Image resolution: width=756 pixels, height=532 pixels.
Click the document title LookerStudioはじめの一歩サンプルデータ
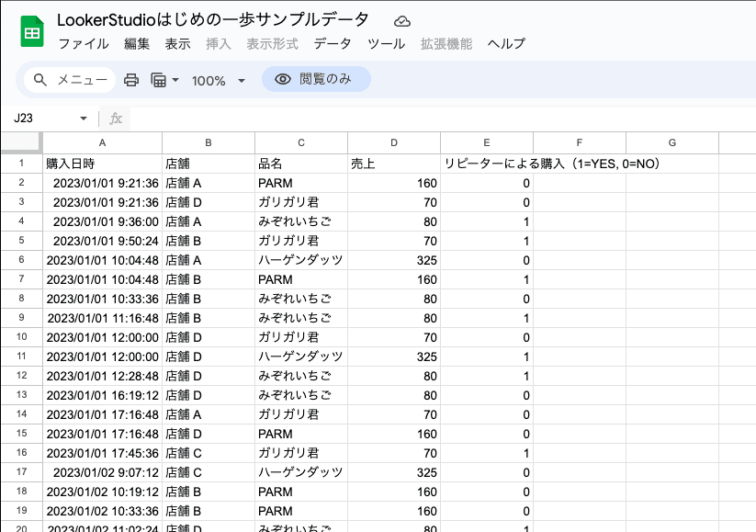tap(213, 20)
